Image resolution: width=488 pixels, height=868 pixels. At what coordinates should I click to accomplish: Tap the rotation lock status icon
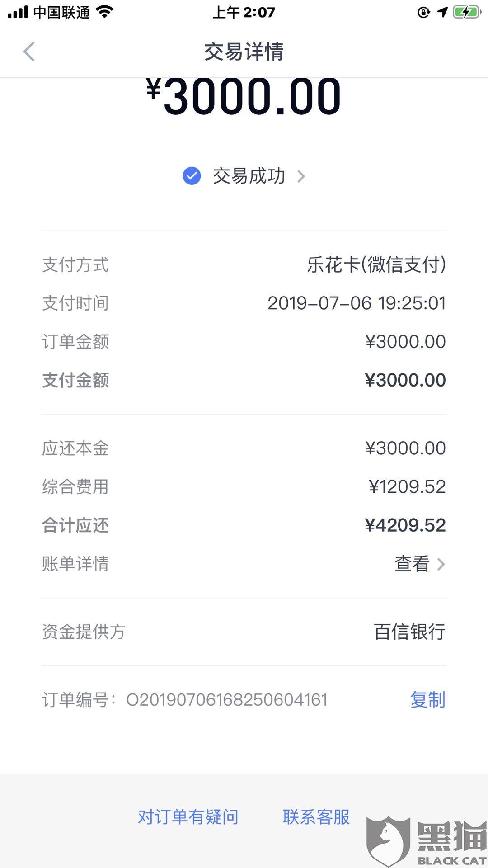(423, 12)
